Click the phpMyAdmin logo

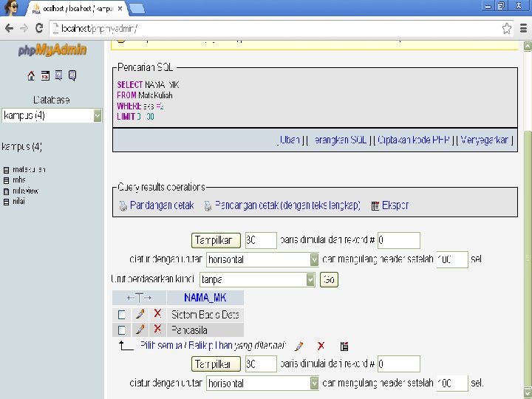coord(52,50)
